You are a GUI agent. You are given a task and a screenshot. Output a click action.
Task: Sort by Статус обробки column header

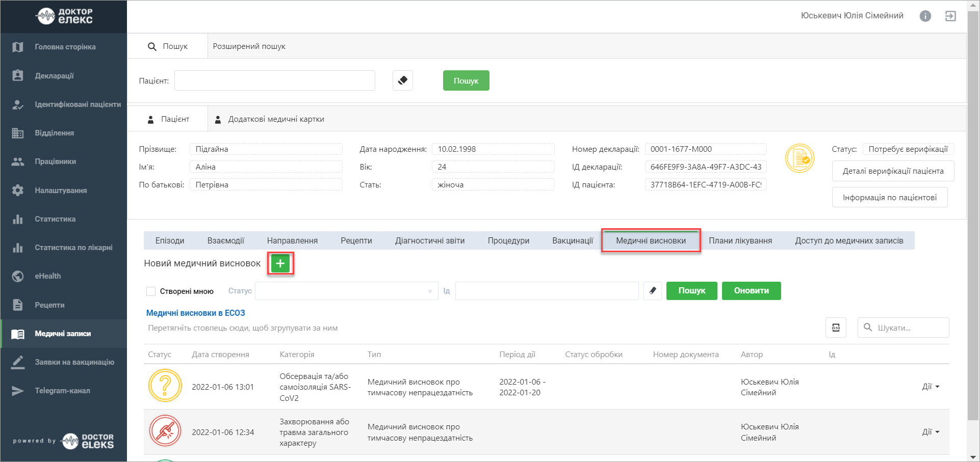pyautogui.click(x=594, y=355)
